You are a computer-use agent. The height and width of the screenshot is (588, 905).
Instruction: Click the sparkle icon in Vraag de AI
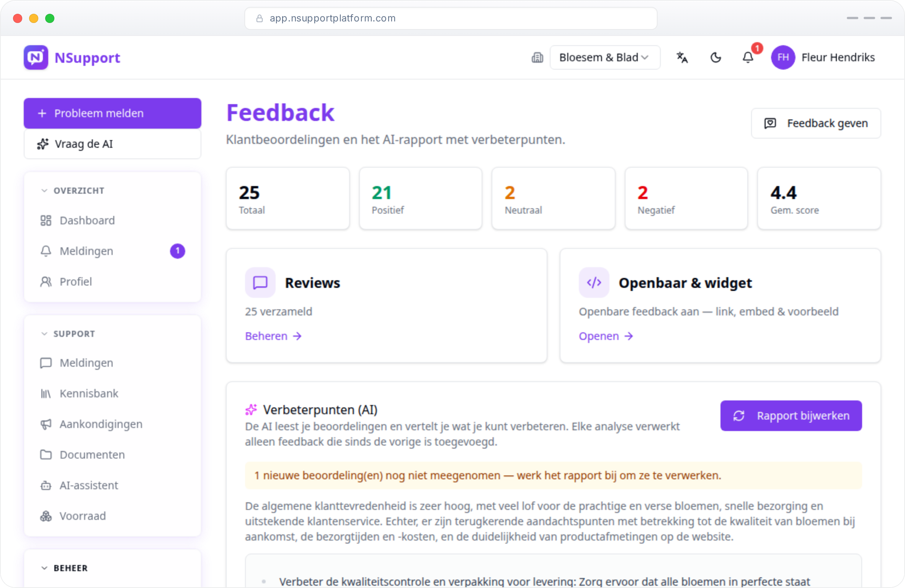click(x=43, y=144)
